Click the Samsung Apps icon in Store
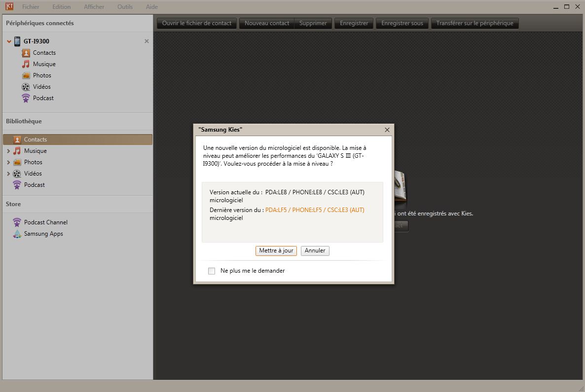The image size is (585, 392). pyautogui.click(x=17, y=234)
